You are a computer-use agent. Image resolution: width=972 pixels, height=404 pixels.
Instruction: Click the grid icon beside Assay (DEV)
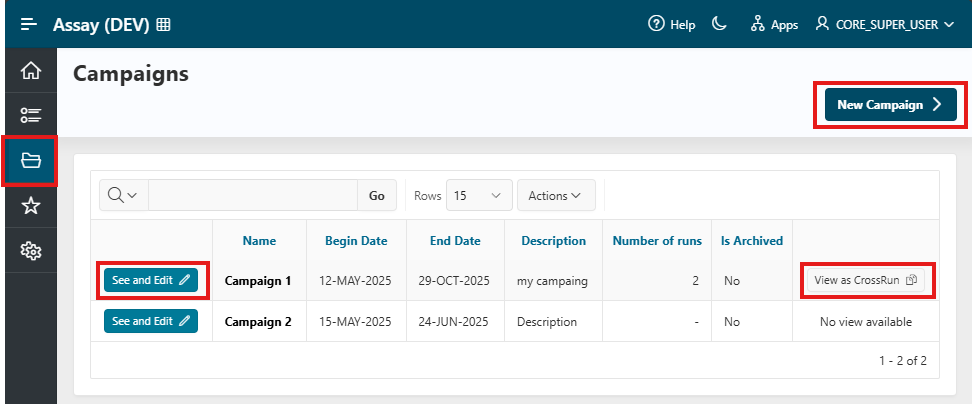tap(164, 25)
